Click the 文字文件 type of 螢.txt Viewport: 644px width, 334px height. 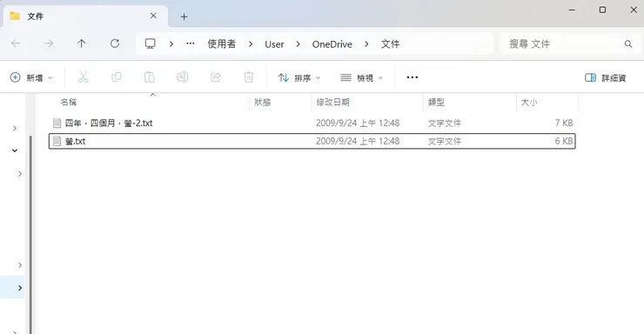(445, 141)
